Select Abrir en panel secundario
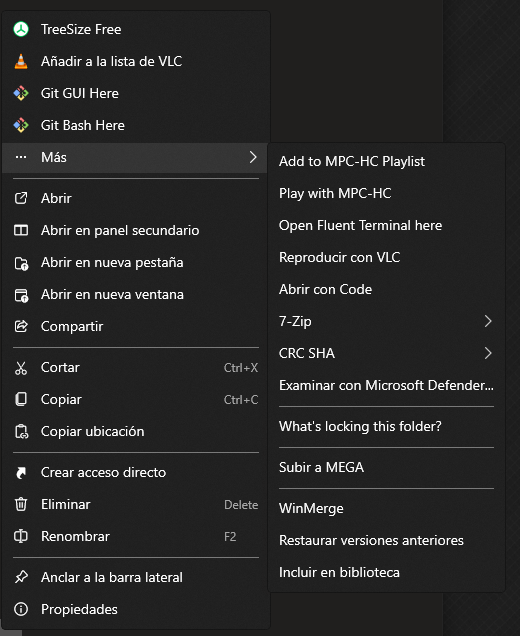The width and height of the screenshot is (520, 636). click(x=135, y=230)
